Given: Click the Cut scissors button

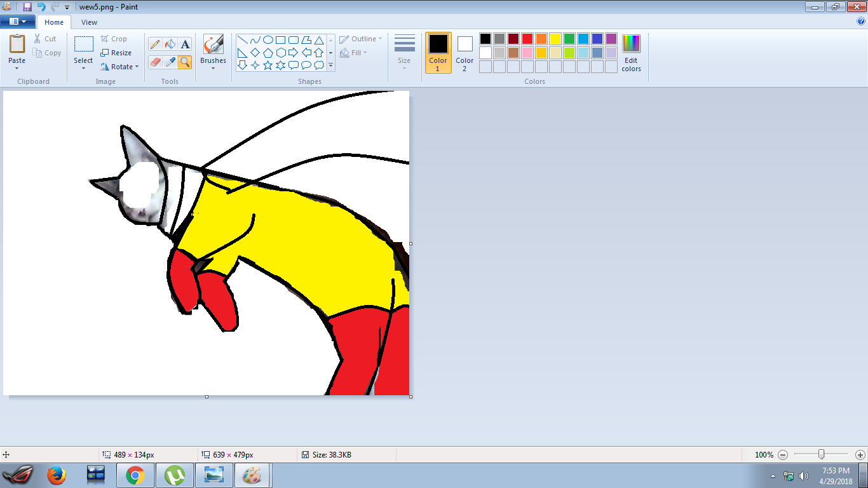Looking at the screenshot, I should point(45,39).
